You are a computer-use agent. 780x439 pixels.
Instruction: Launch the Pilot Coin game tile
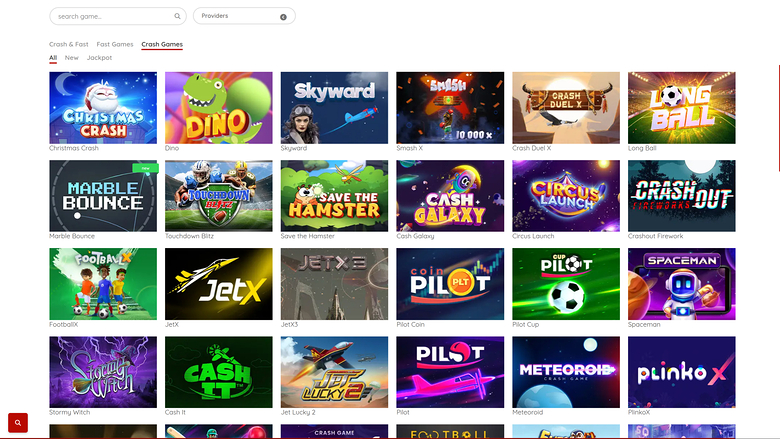[x=450, y=284]
